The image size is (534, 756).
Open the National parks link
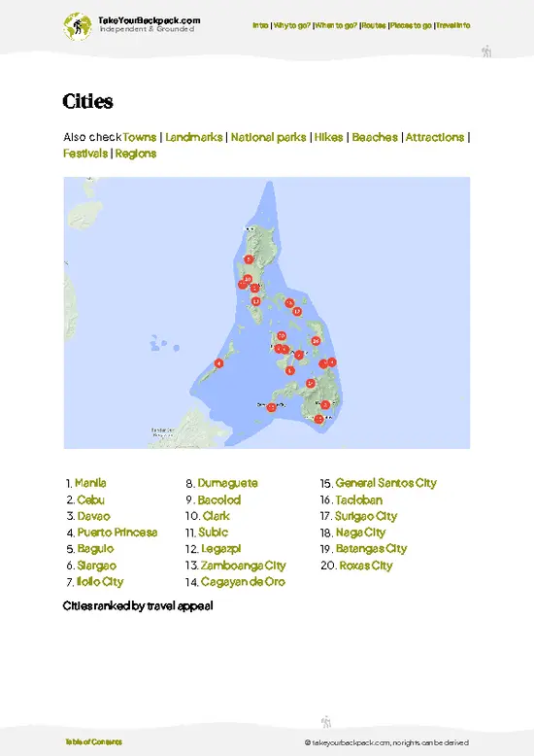(x=268, y=137)
